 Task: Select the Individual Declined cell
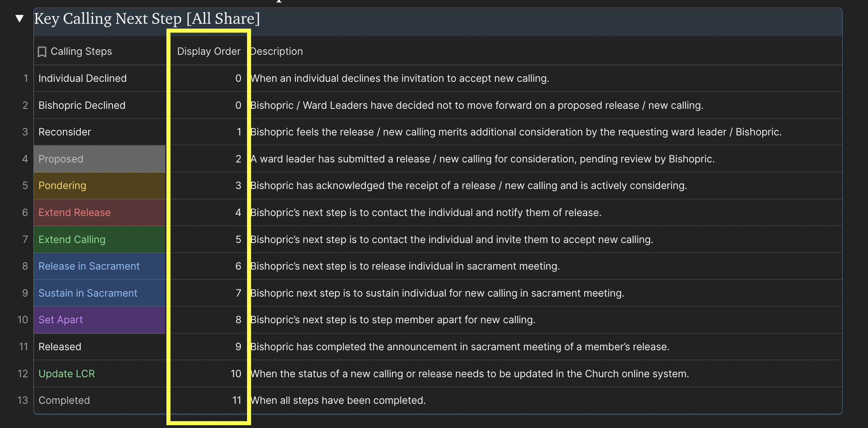[100, 78]
